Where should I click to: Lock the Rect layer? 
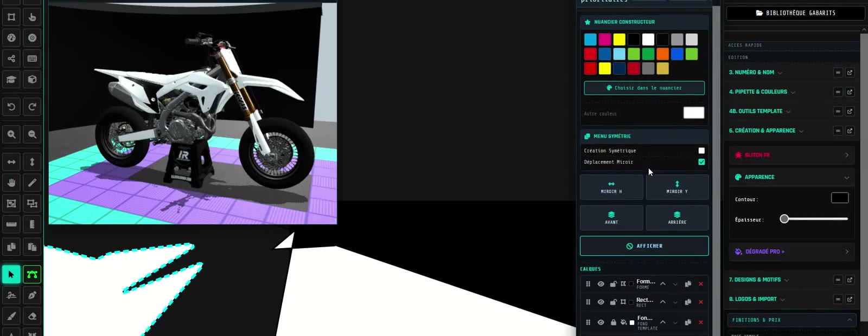click(x=613, y=302)
